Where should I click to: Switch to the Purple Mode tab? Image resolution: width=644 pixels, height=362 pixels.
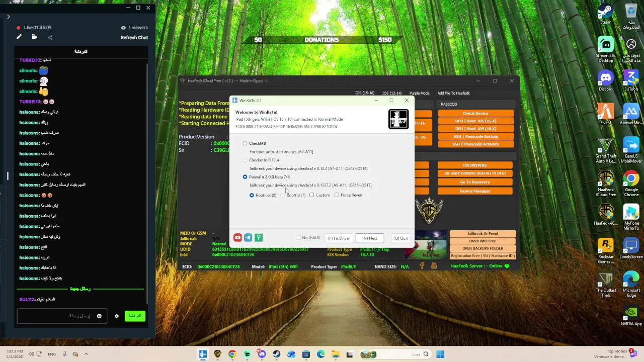point(419,93)
